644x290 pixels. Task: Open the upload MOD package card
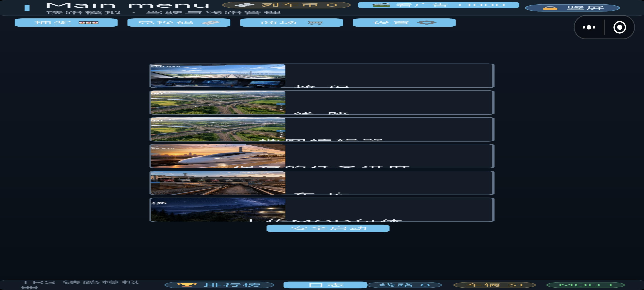322,210
